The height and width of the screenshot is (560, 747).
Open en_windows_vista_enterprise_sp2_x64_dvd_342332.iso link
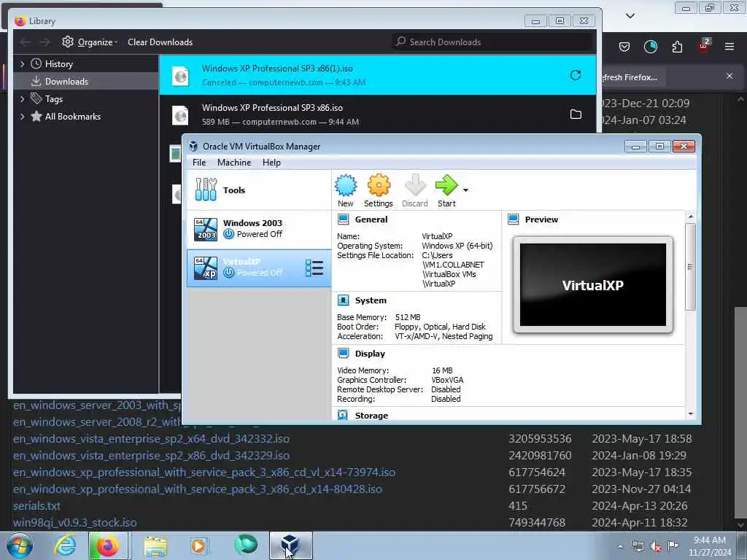pos(152,438)
